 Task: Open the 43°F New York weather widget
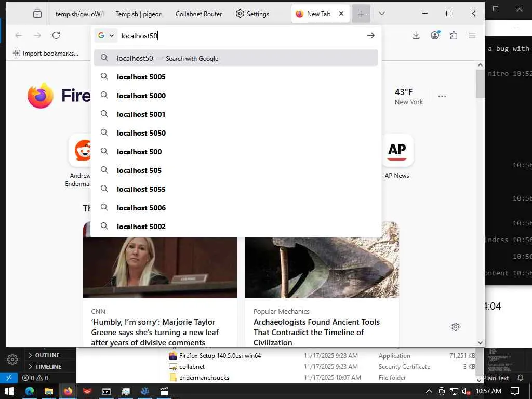pyautogui.click(x=408, y=97)
